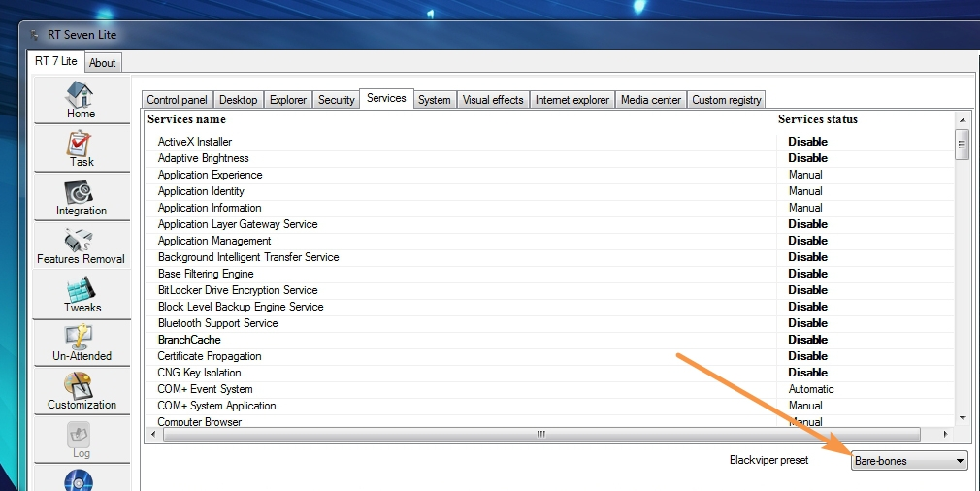
Task: Select the ActiveX Installer row
Action: pyautogui.click(x=550, y=142)
